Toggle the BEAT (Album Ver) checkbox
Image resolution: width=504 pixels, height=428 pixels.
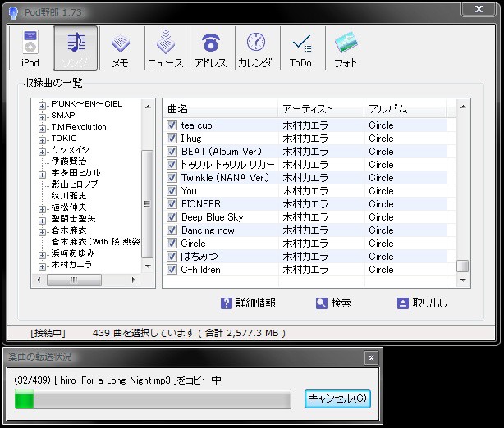tap(172, 151)
